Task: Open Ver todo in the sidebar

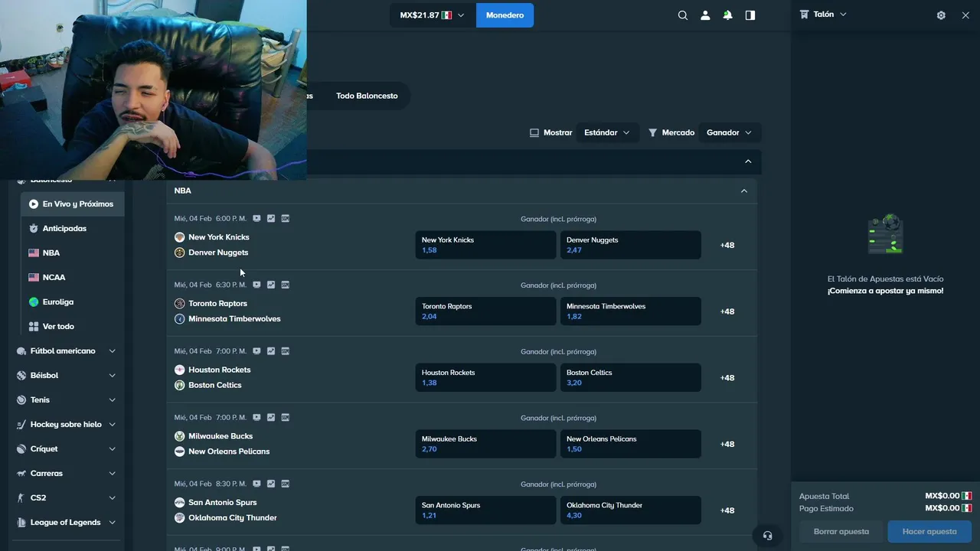Action: pyautogui.click(x=72, y=327)
